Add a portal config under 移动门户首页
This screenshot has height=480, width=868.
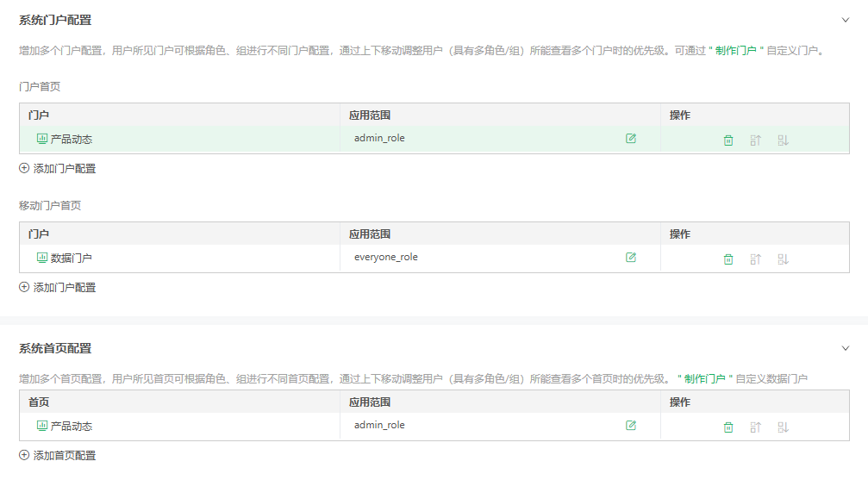[58, 287]
